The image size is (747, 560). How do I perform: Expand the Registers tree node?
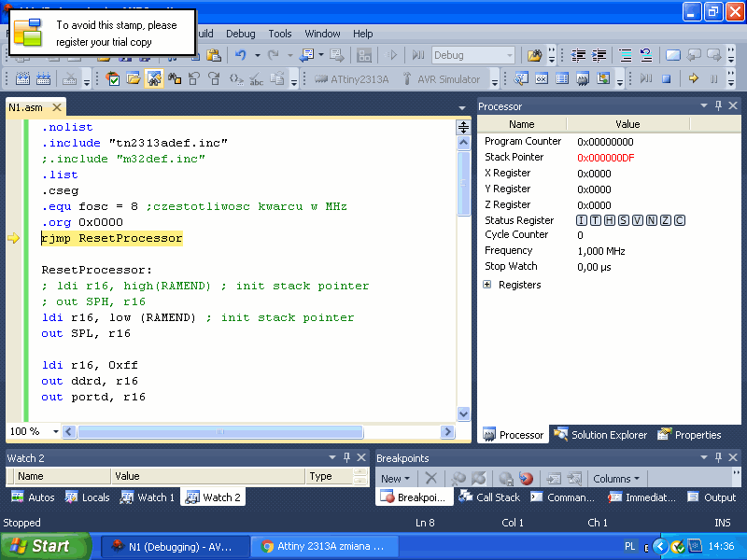click(487, 285)
